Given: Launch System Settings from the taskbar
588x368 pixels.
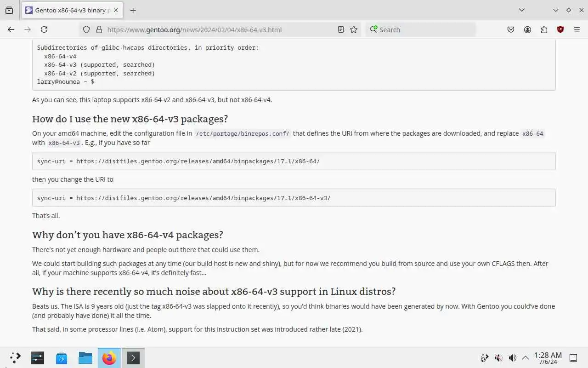Looking at the screenshot, I should 38,358.
